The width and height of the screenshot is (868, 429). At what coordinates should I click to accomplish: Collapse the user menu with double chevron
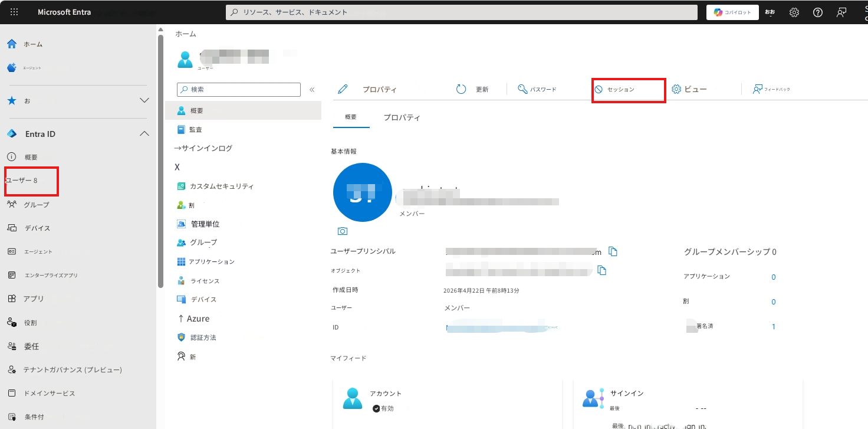pos(312,90)
